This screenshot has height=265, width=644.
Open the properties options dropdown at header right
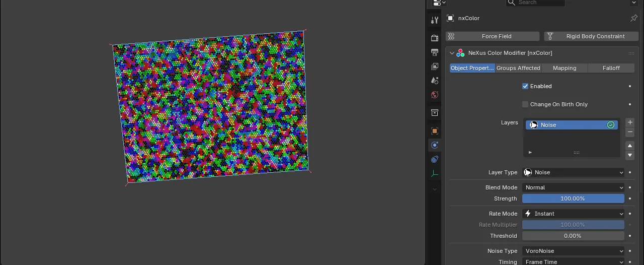tap(634, 3)
